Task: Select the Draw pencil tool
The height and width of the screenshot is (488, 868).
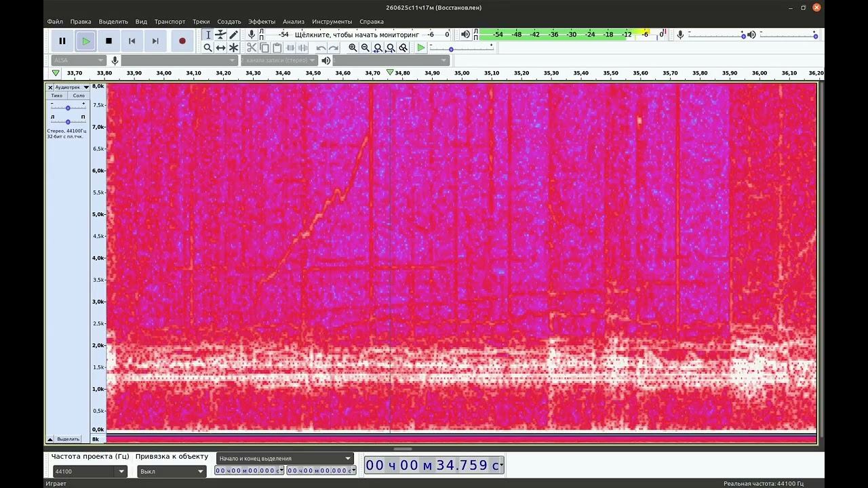Action: [x=233, y=35]
